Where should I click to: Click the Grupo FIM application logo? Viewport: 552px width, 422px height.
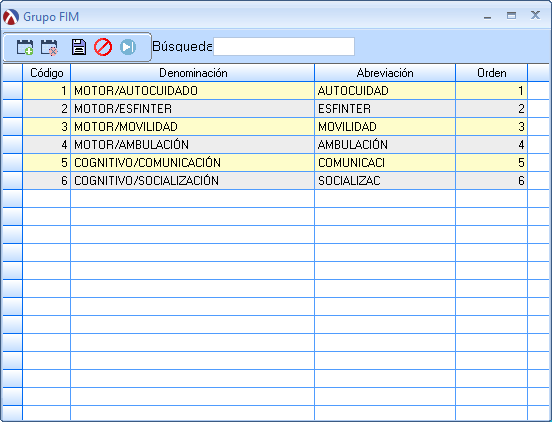pos(11,17)
